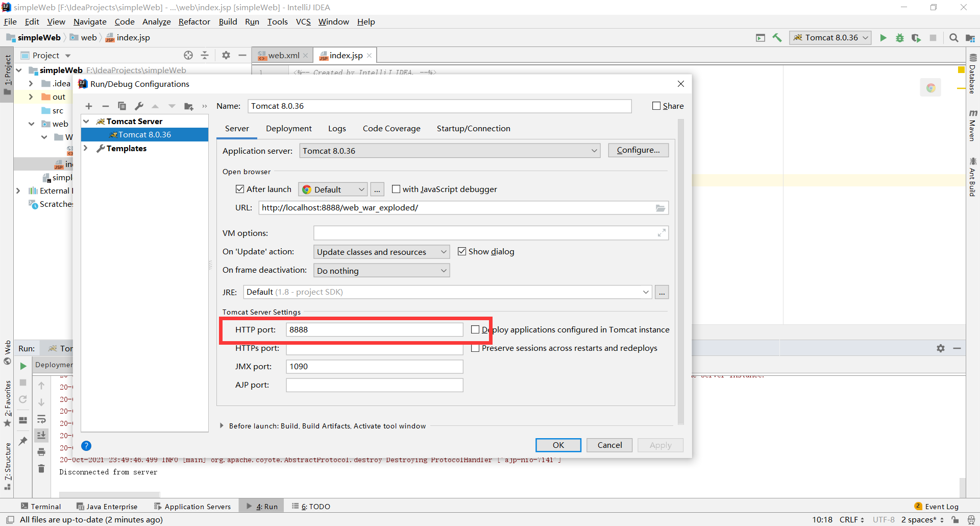The height and width of the screenshot is (526, 980).
Task: Run the Tomcat 8.0.36 configuration from toolbar
Action: coord(883,38)
